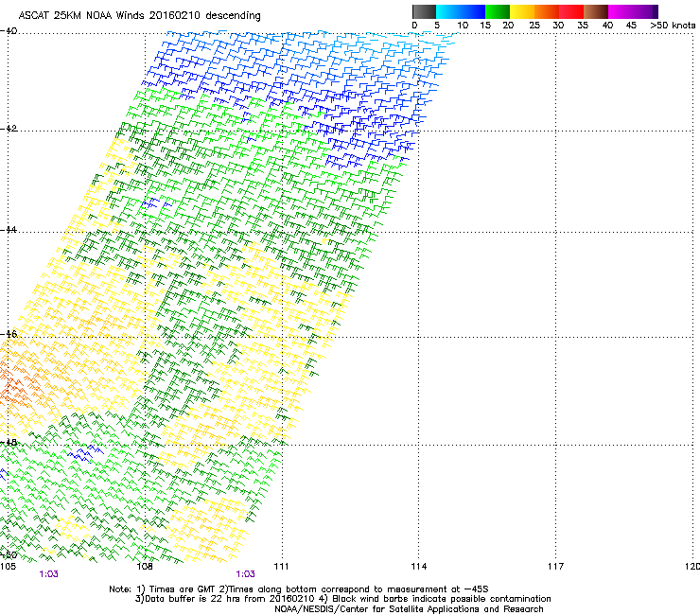Click the red 30-35 knots color swatch

[571, 11]
